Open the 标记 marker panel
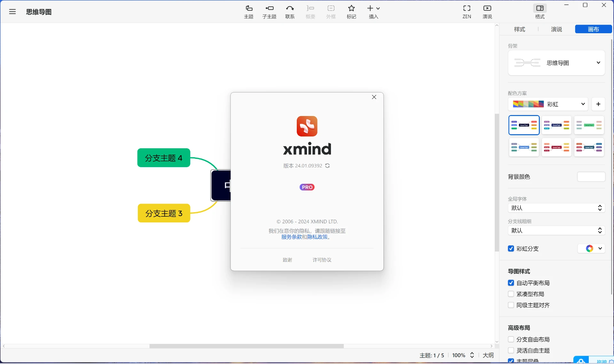The height and width of the screenshot is (364, 614). [x=351, y=12]
